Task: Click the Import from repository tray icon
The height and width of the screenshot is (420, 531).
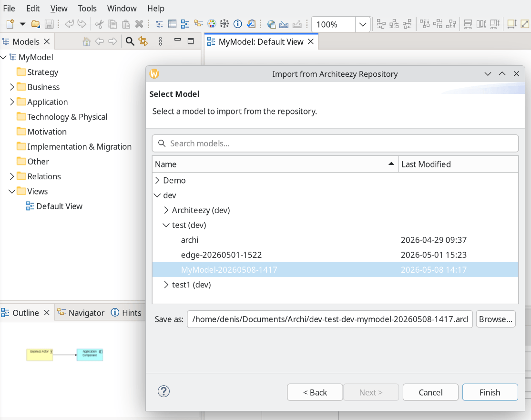Action: click(x=284, y=24)
